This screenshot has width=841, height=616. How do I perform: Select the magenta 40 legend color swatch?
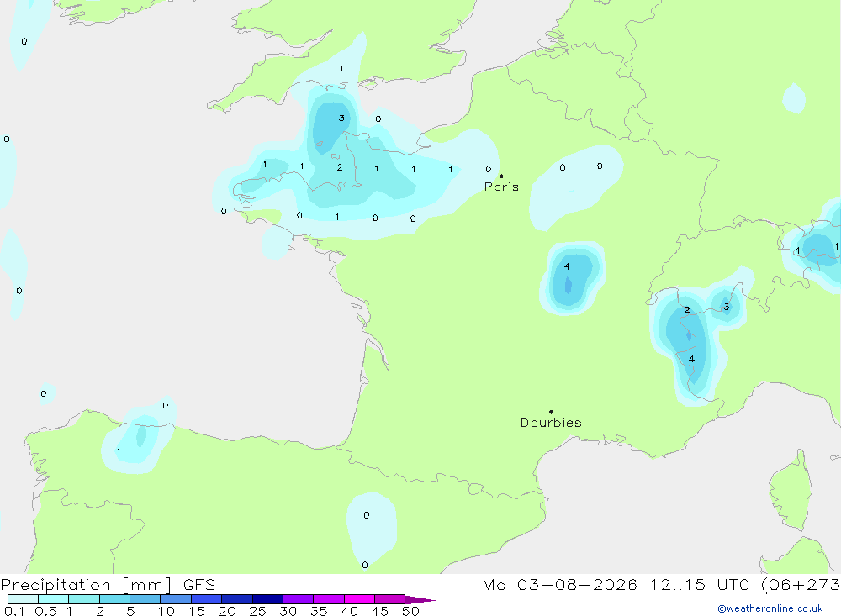point(359,599)
